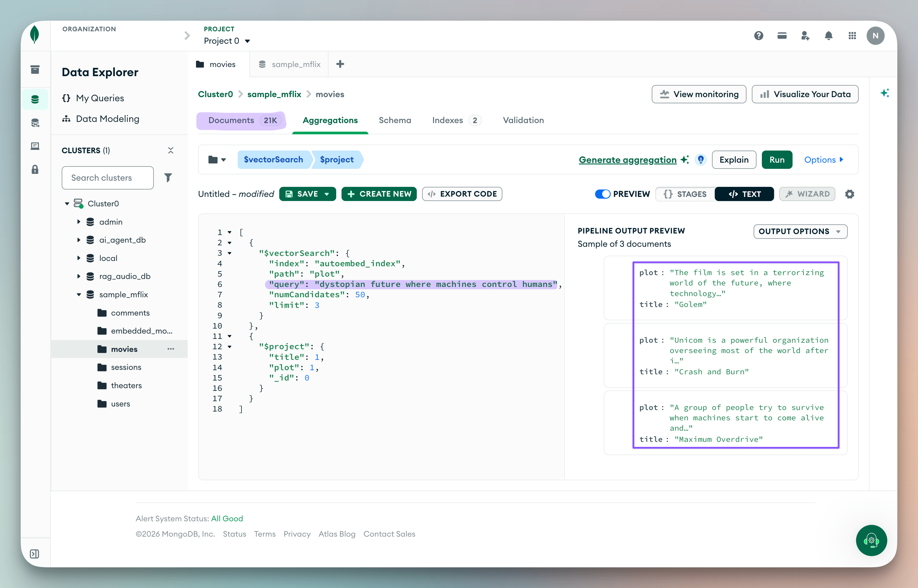Click EXPORT CODE button

[462, 194]
